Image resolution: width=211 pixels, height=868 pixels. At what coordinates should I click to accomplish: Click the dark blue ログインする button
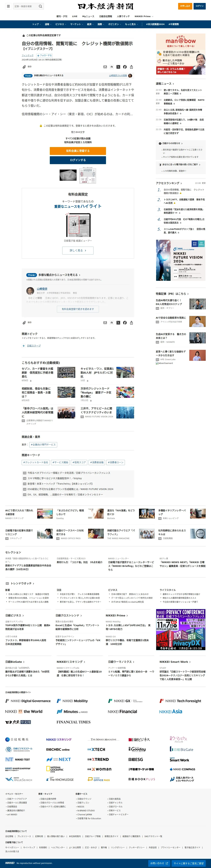[78, 160]
